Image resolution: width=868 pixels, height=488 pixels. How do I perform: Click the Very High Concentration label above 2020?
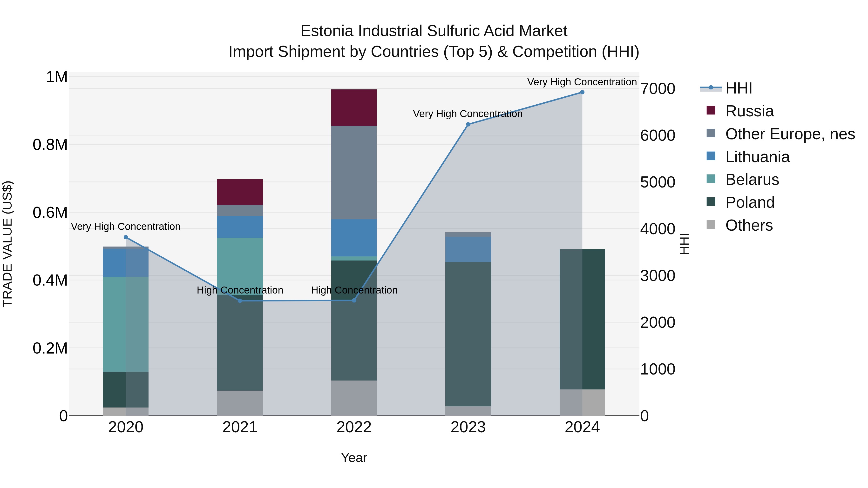[x=126, y=227]
